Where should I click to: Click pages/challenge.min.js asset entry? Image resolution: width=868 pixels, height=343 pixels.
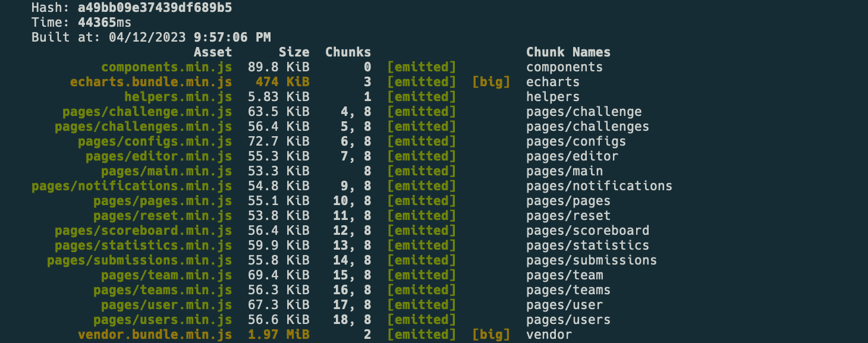click(147, 112)
